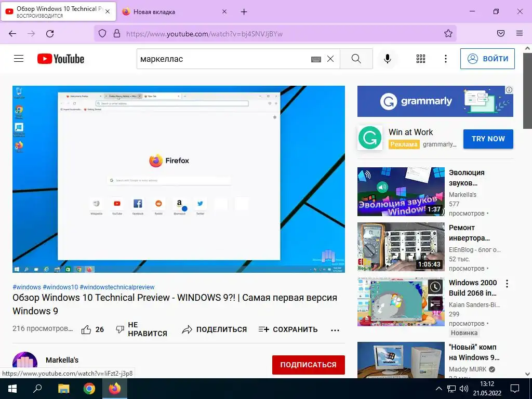Viewport: 532px width, 399px height.
Task: Go to the YouTube home logo
Action: tap(61, 59)
